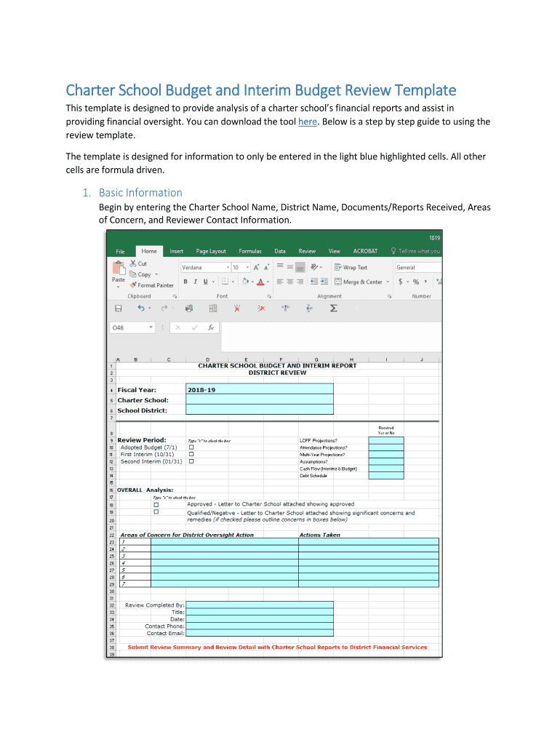Viewport: 560px width, 745px height.
Task: Click the Undo arrow icon
Action: [x=140, y=308]
